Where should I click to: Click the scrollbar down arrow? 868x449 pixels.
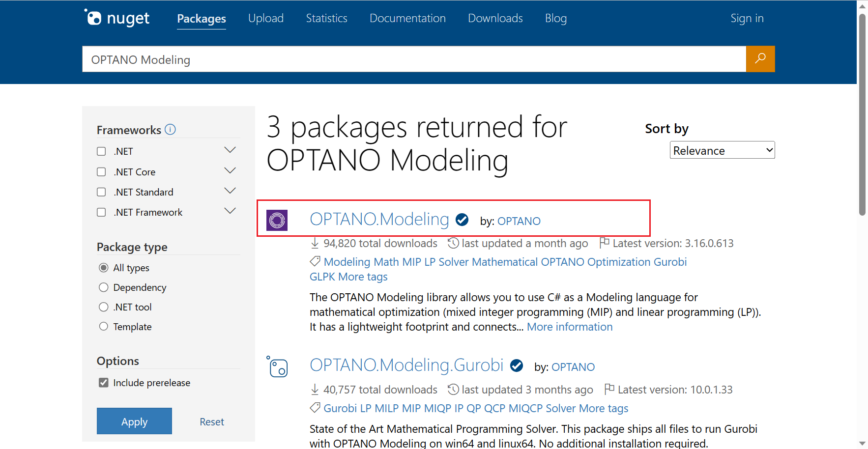(862, 444)
